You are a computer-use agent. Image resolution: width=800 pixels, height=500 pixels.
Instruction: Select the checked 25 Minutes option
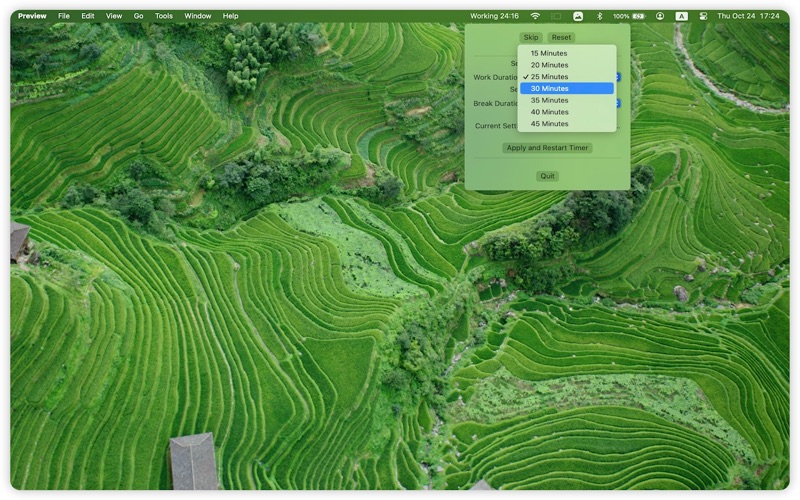coord(567,77)
